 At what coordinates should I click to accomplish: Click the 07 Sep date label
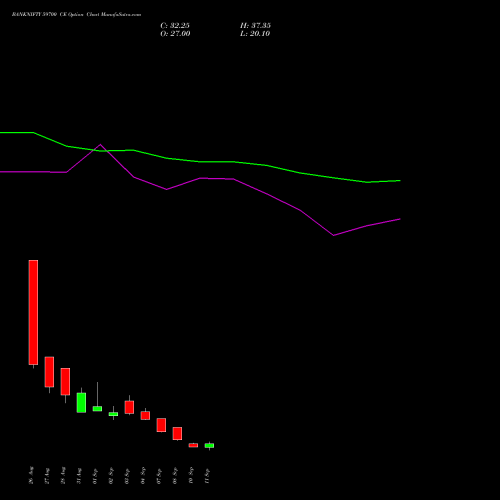coord(160,476)
